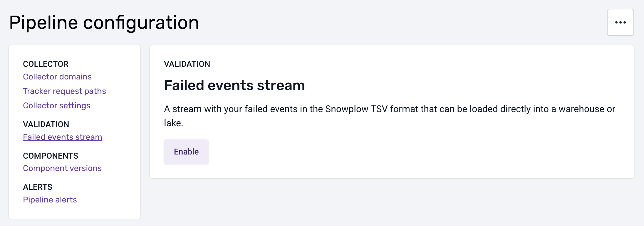Click the COMPONENTS section header

[50, 156]
